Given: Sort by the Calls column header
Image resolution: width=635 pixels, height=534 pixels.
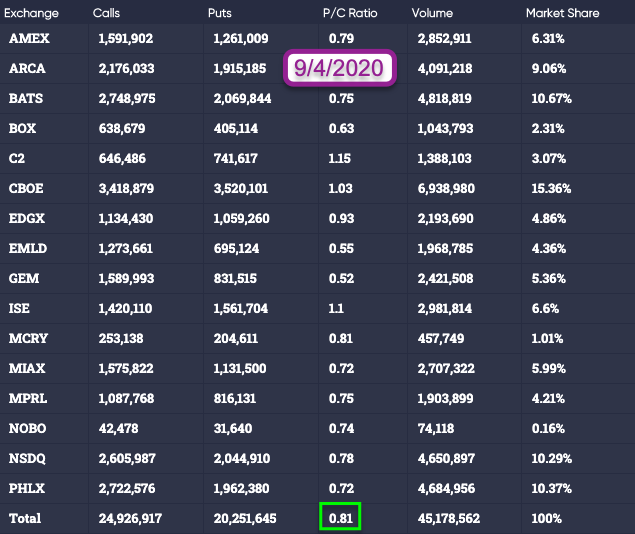Looking at the screenshot, I should click(107, 13).
